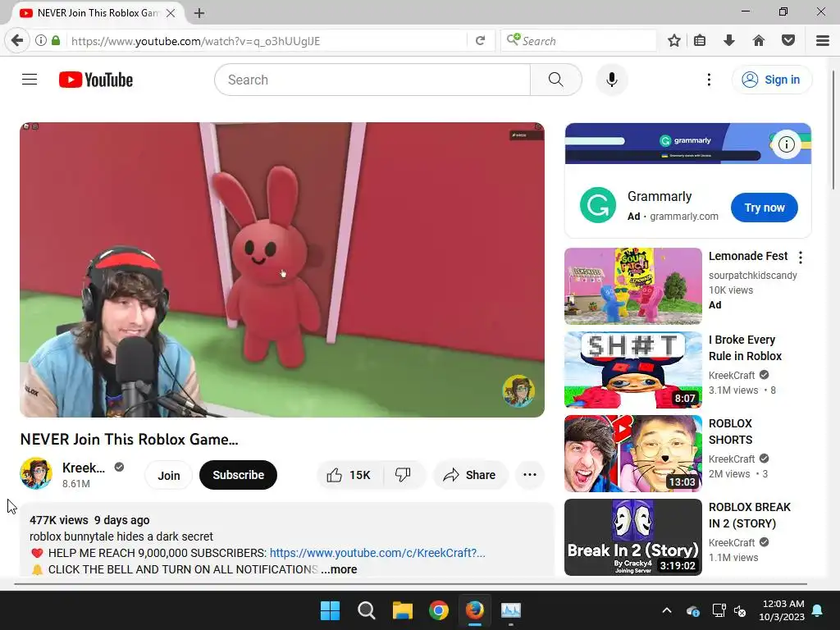Open the Lemonade Fest video thumbnail
The image size is (840, 630).
(632, 286)
